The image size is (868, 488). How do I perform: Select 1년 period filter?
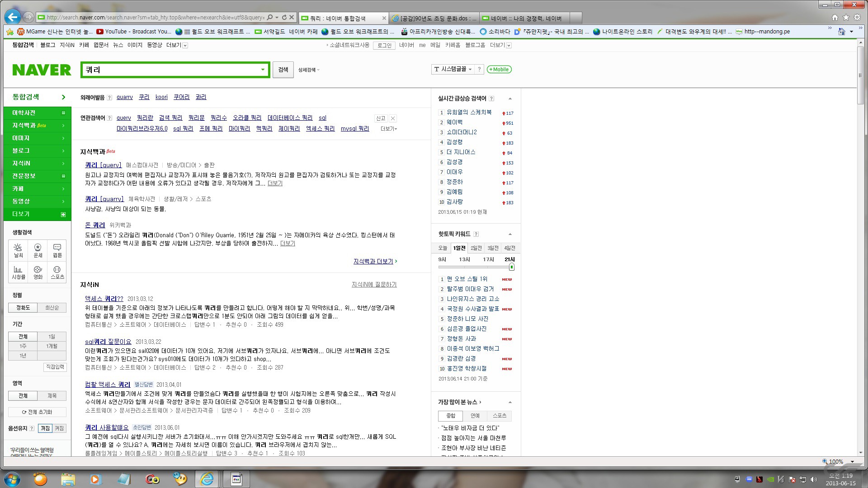(23, 356)
